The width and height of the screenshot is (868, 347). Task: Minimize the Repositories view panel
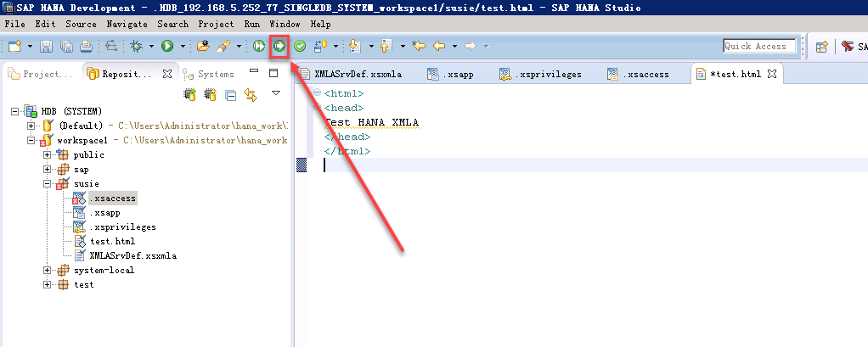tap(254, 71)
